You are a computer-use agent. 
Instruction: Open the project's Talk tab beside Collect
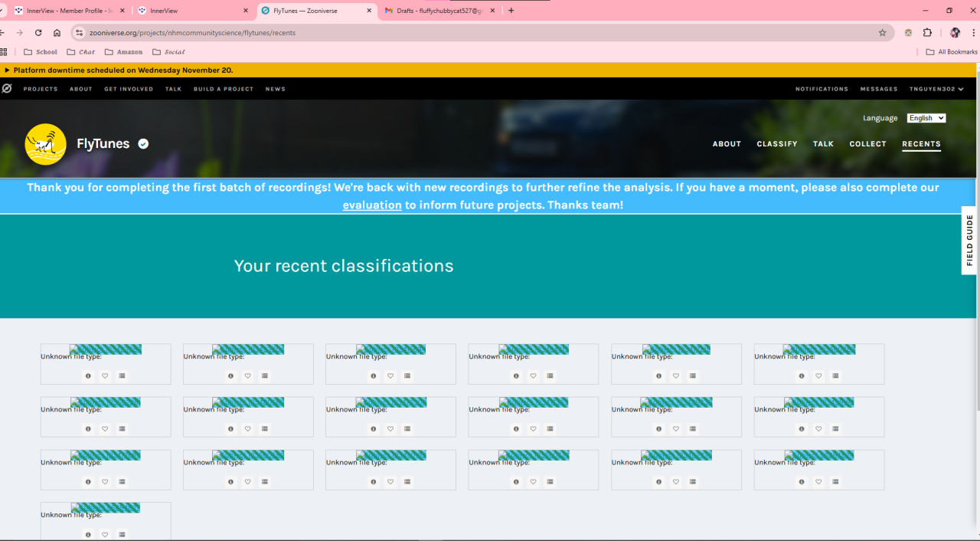823,144
